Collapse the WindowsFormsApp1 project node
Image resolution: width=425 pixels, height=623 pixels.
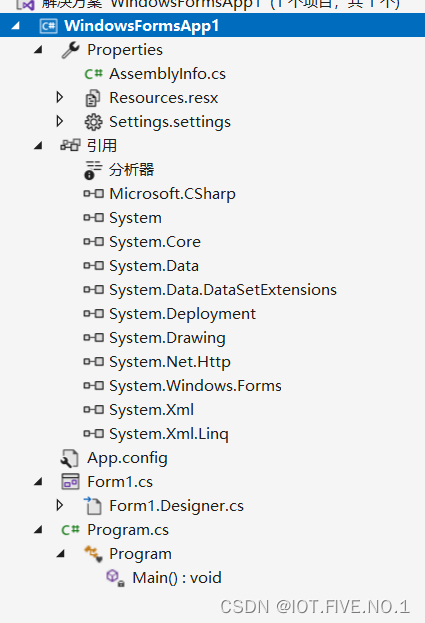16,26
